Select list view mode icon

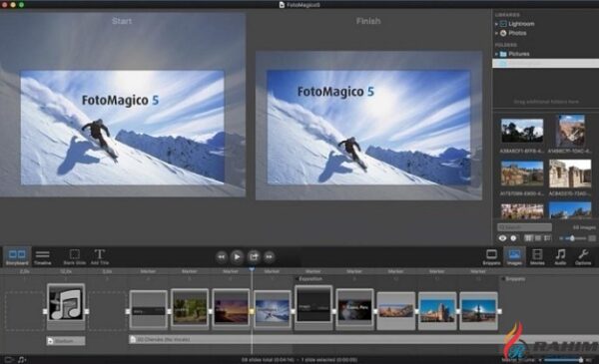[547, 238]
